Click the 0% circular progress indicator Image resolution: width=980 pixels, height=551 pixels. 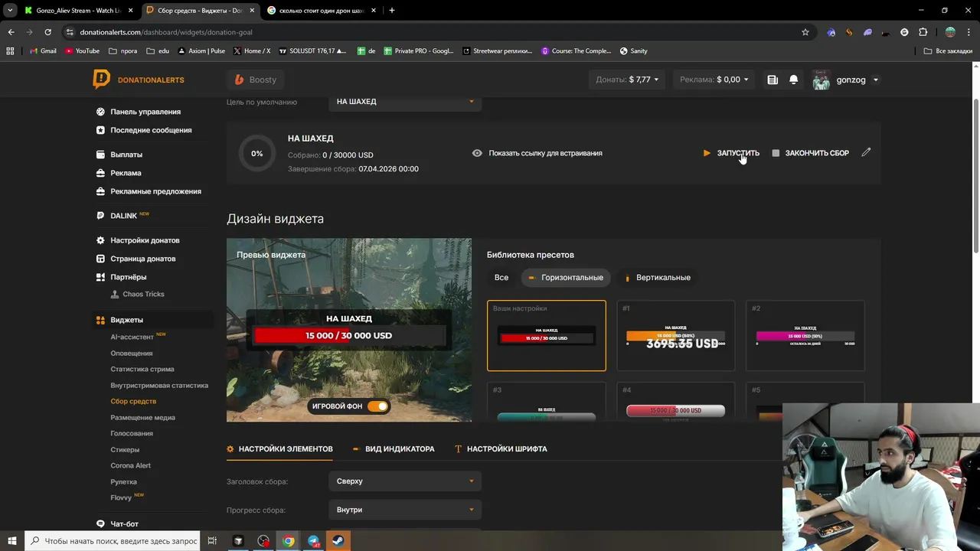[x=257, y=153]
